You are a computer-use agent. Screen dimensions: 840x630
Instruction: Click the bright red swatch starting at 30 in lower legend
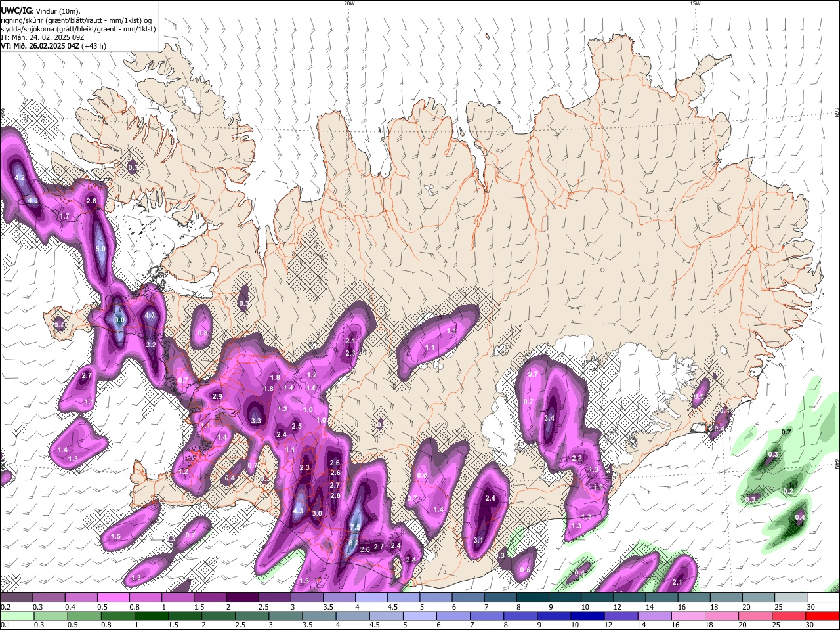[823, 616]
